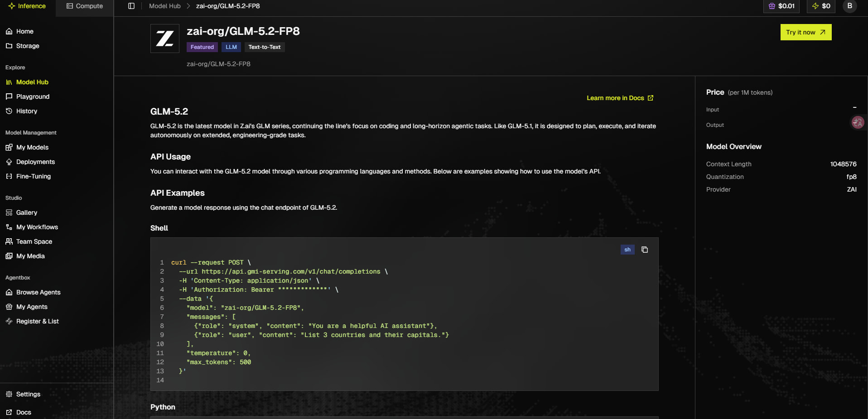
Task: Click the Python section heading
Action: pyautogui.click(x=163, y=407)
